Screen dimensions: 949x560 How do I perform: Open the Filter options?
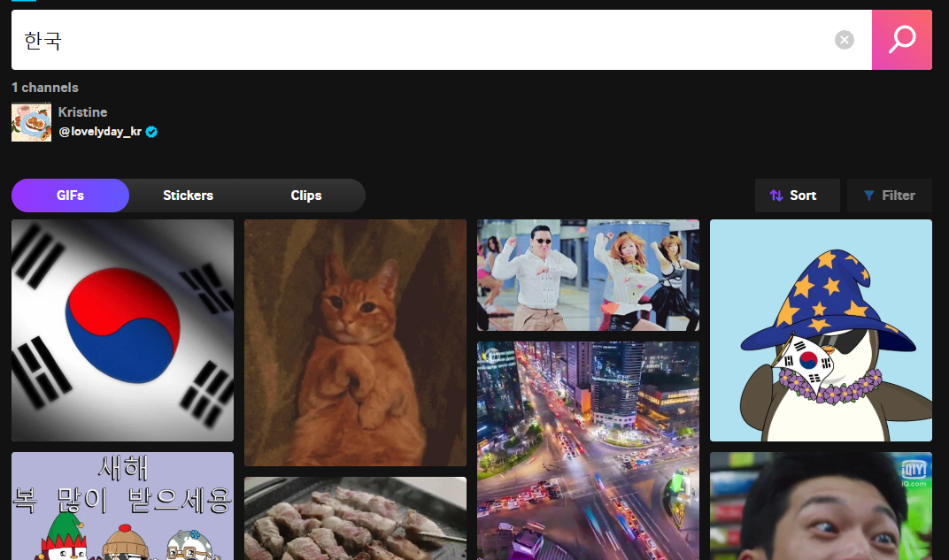coord(890,196)
